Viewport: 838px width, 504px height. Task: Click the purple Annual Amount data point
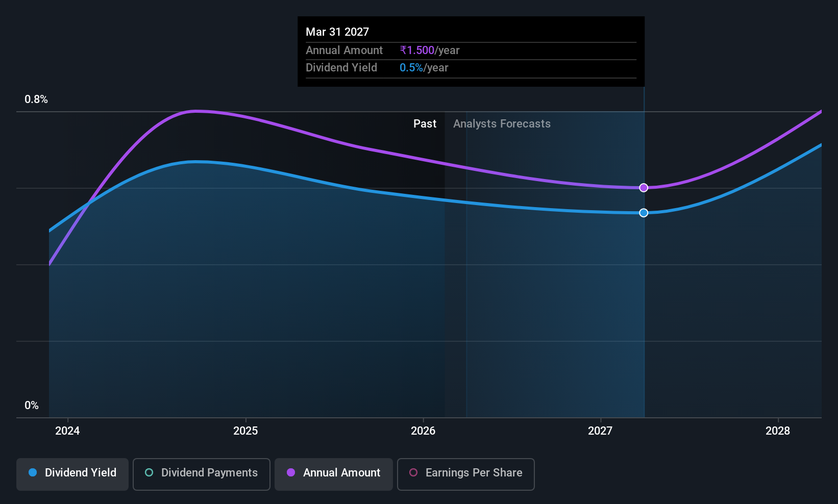(644, 188)
